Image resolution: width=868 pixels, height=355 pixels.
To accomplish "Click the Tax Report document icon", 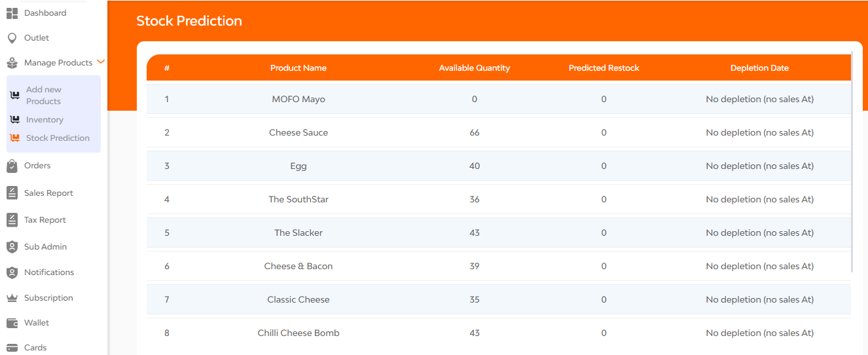I will click(12, 220).
